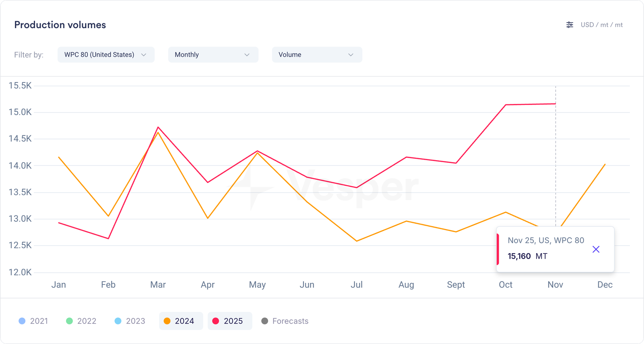Click the chevron in the Monthly filter

pos(247,55)
